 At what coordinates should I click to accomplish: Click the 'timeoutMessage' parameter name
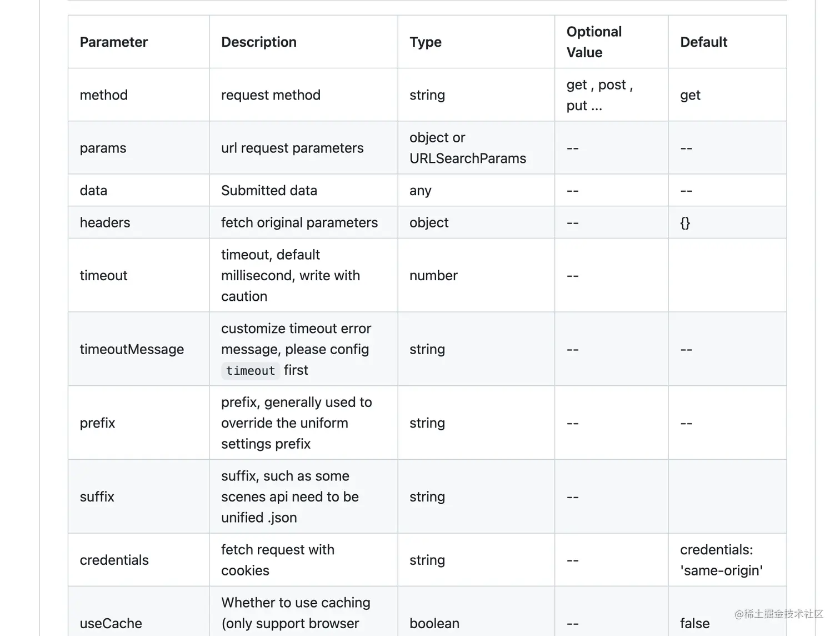(132, 349)
